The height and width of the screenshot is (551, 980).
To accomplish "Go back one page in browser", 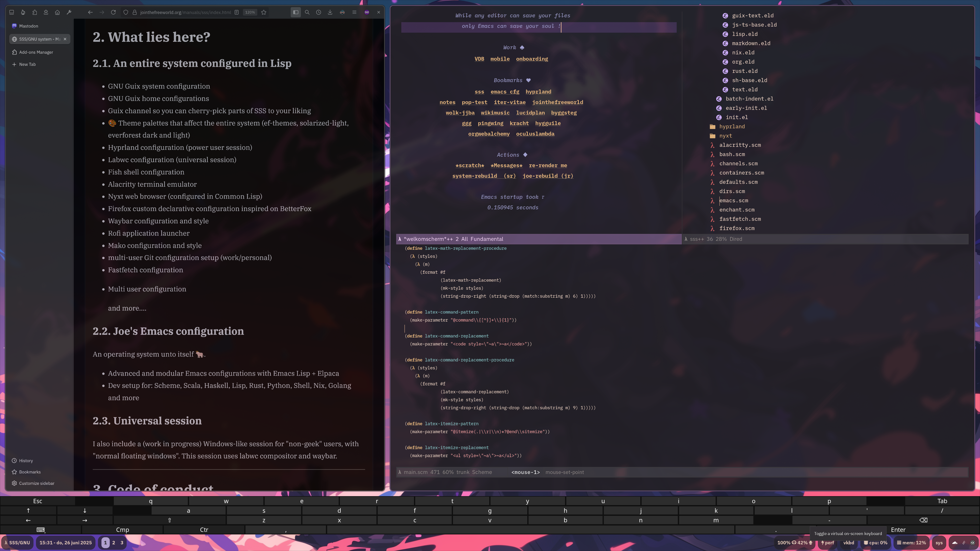I will 90,12.
